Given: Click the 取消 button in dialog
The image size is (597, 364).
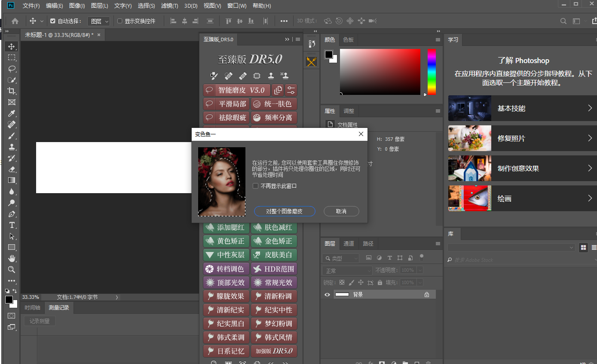Looking at the screenshot, I should pos(341,211).
